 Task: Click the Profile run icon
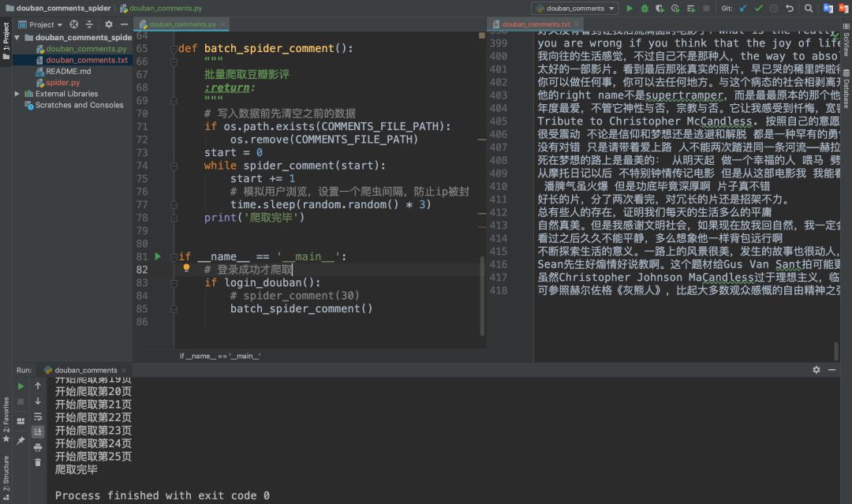tap(675, 8)
